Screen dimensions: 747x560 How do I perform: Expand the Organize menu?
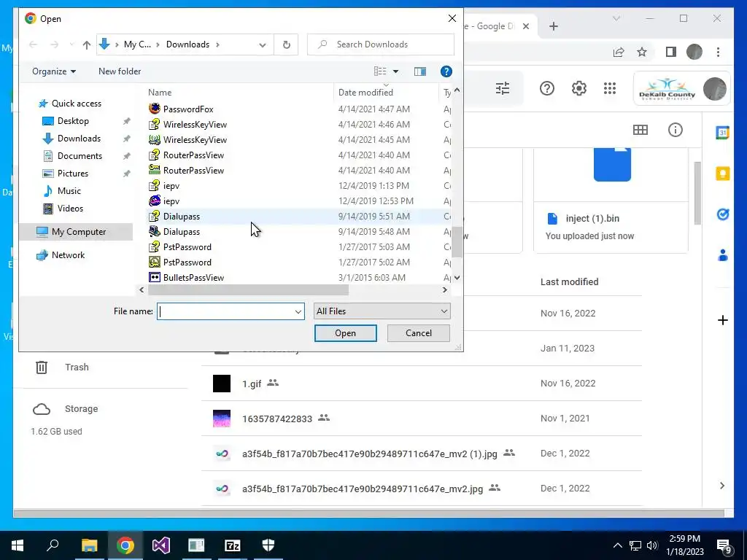click(54, 71)
